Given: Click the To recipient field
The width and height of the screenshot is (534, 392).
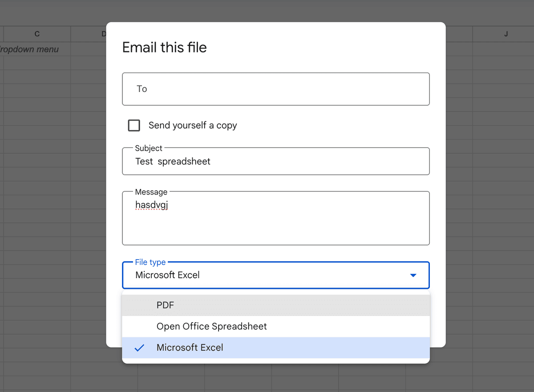Looking at the screenshot, I should tap(275, 89).
